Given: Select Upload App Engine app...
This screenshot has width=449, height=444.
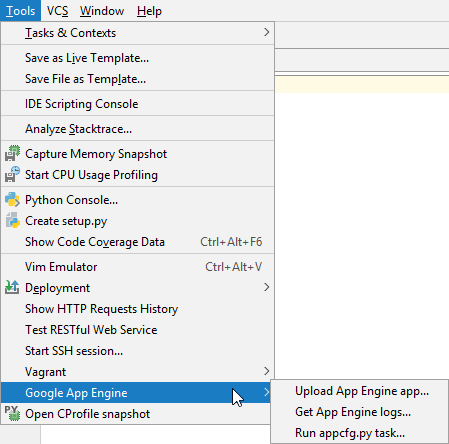Looking at the screenshot, I should click(x=360, y=391).
